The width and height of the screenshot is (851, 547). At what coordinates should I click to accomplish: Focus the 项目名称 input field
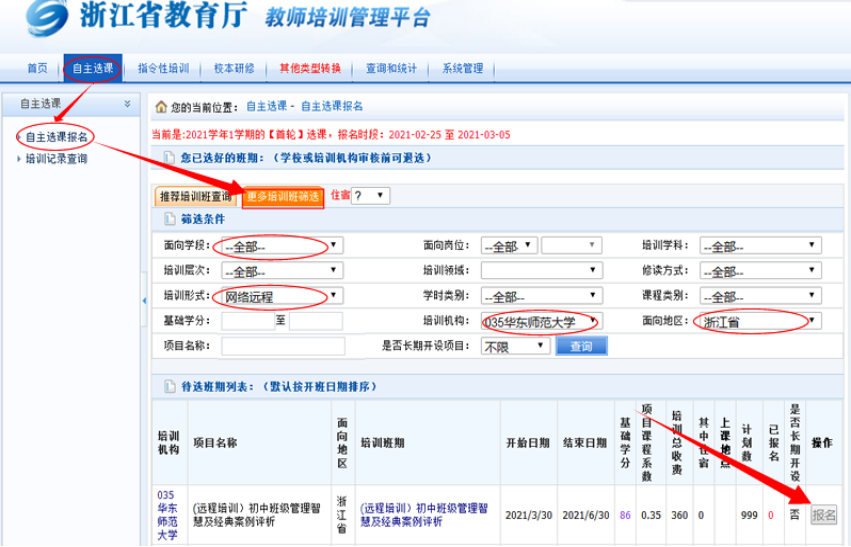click(x=283, y=346)
